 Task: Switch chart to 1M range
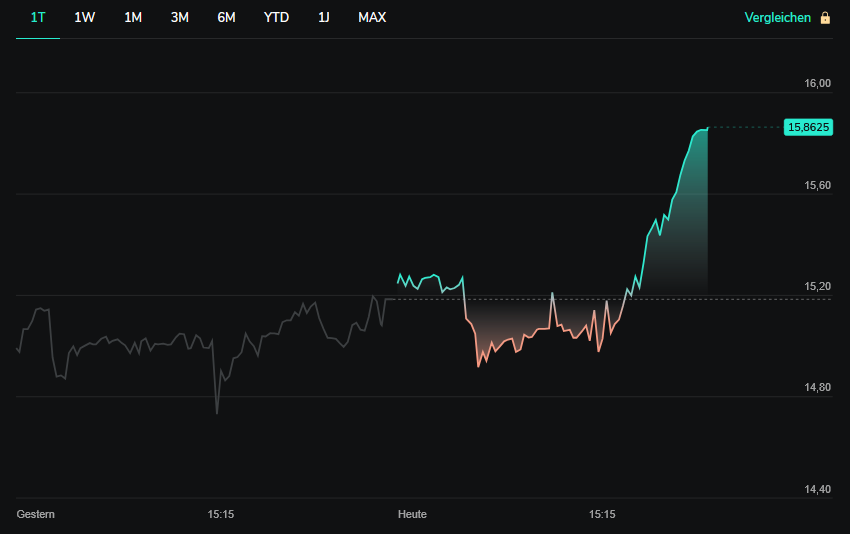pyautogui.click(x=133, y=18)
